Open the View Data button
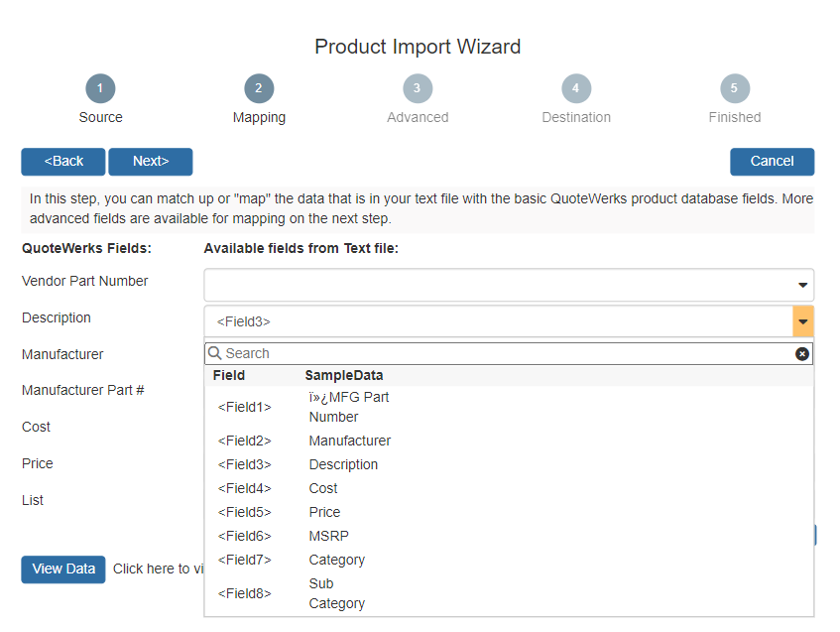Screen dimensions: 840x632 [63, 569]
